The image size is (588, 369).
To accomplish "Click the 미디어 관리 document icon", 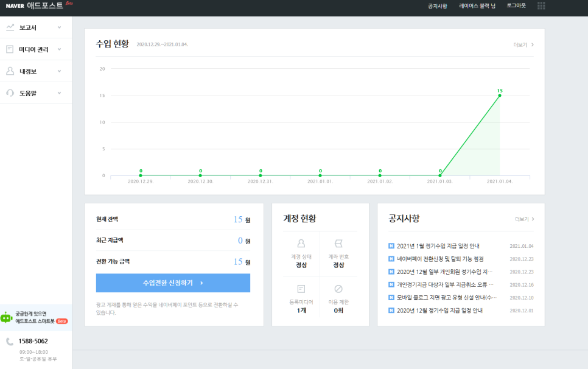I will (10, 49).
